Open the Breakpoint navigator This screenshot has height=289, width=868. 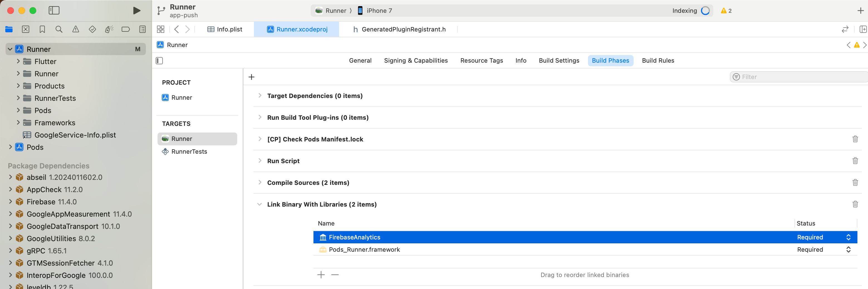126,29
